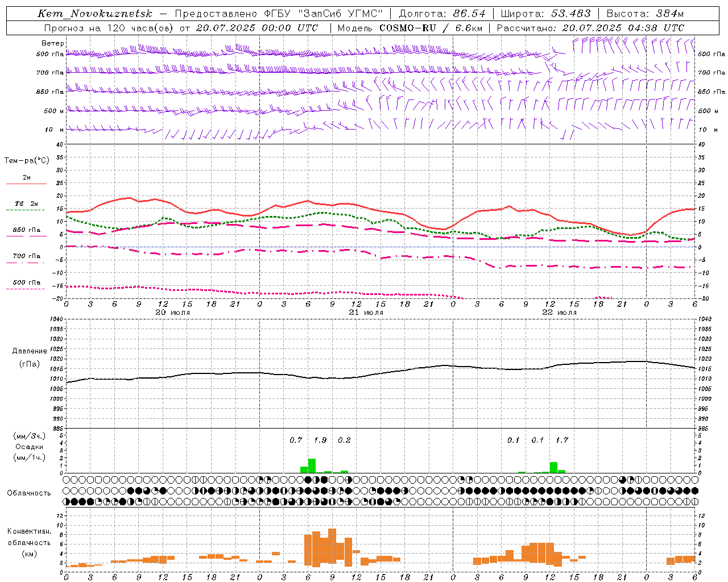
Task: Click the Kem_Novokuznetsk station title
Action: [x=95, y=14]
